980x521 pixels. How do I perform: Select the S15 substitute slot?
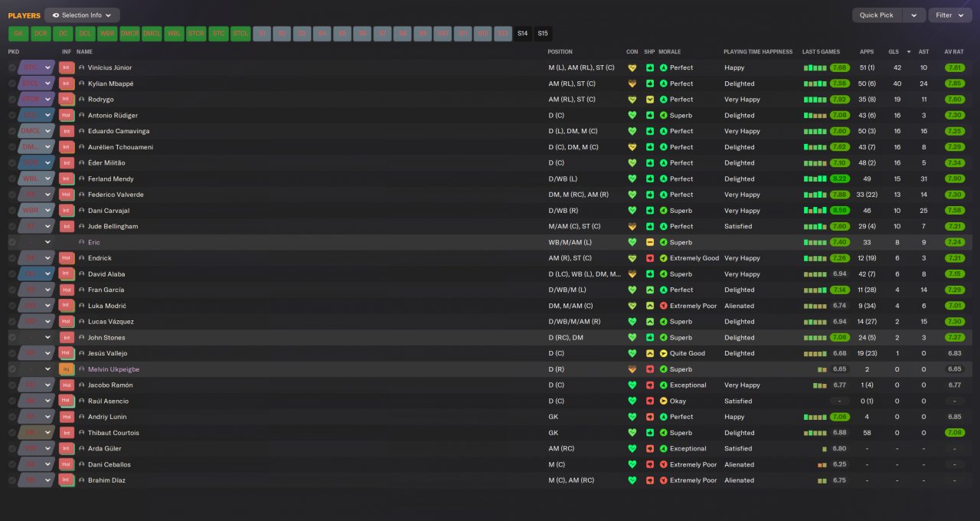click(543, 34)
